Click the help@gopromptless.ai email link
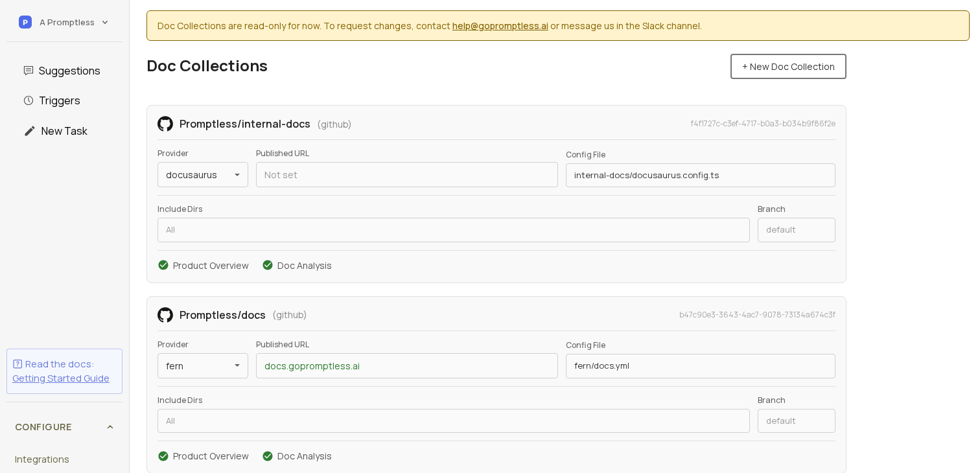Viewport: 980px width, 473px height. tap(500, 26)
